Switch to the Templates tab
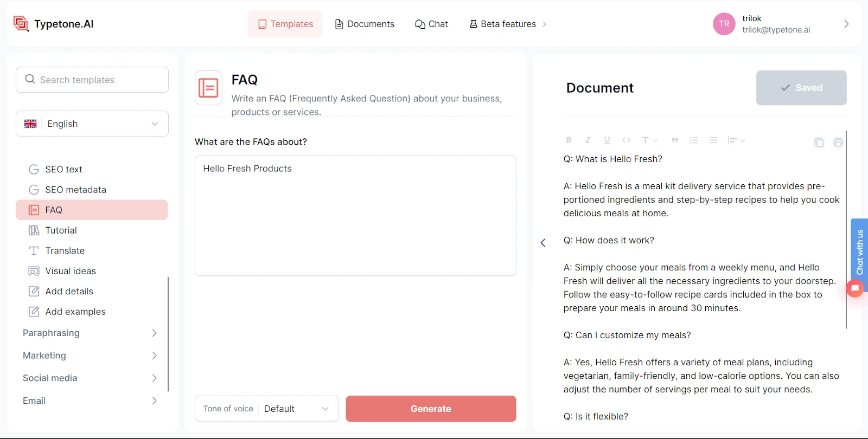 click(285, 24)
